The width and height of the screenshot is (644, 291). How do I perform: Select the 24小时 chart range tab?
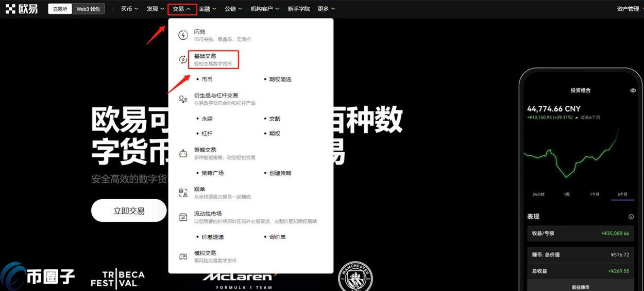(x=538, y=195)
